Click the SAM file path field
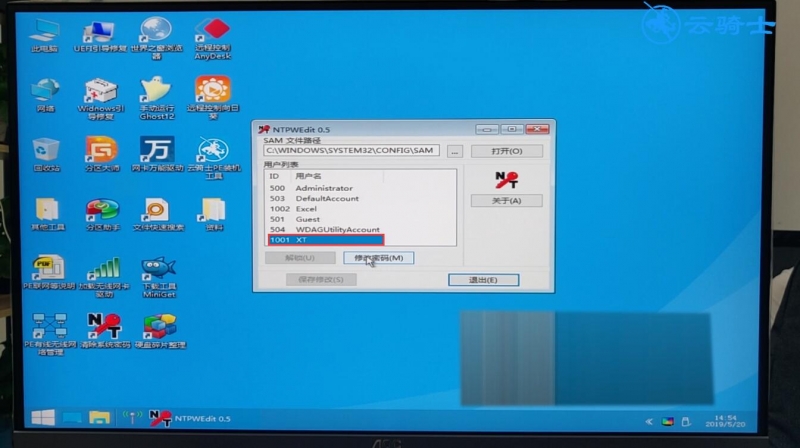 (352, 151)
